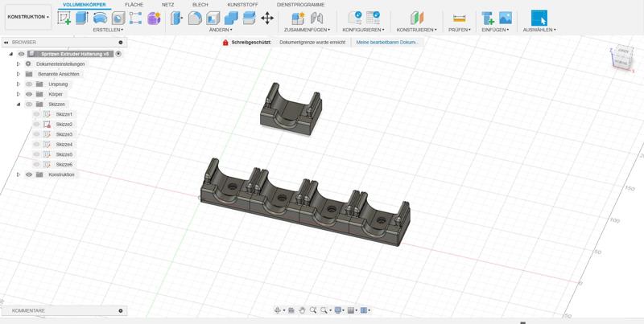Click the New Component icon
The height and width of the screenshot is (324, 644).
click(298, 18)
